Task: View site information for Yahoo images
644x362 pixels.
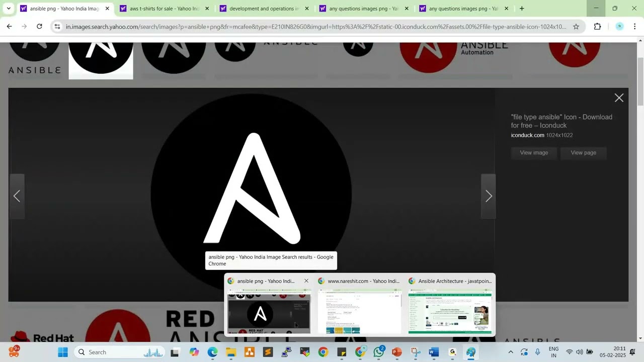Action: (57, 27)
